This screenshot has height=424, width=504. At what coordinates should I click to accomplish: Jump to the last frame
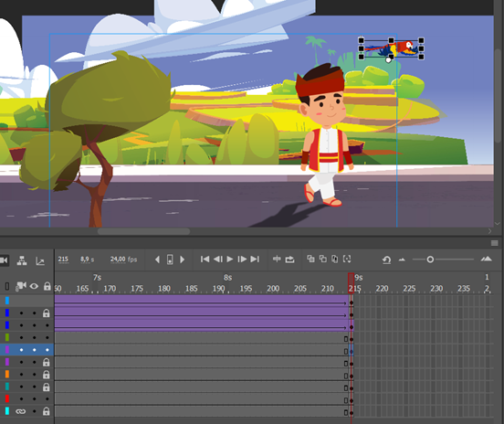pos(255,260)
